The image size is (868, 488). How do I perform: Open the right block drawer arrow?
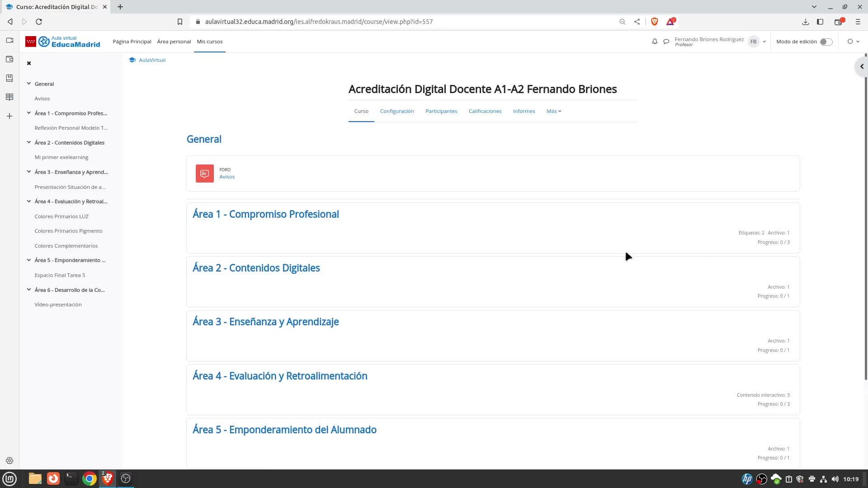[x=862, y=66]
